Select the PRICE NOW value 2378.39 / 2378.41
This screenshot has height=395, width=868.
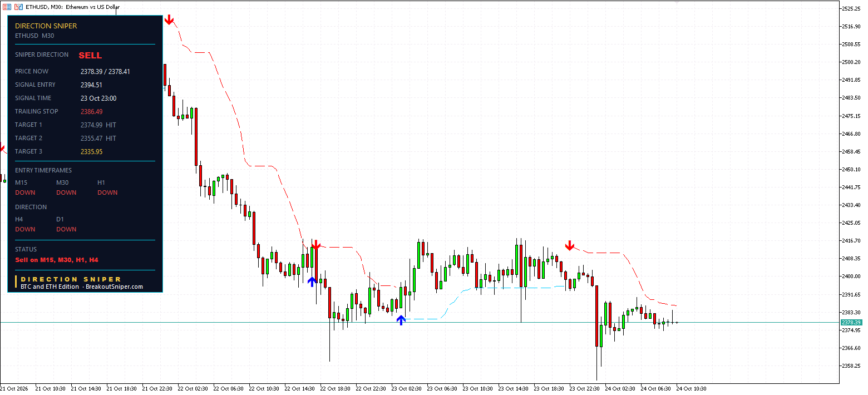(x=105, y=72)
